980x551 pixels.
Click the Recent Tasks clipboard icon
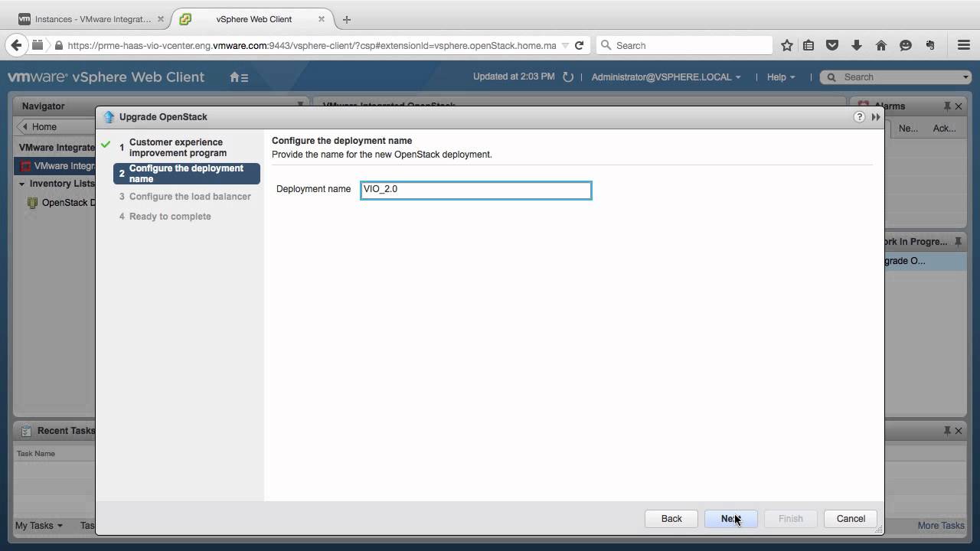26,431
